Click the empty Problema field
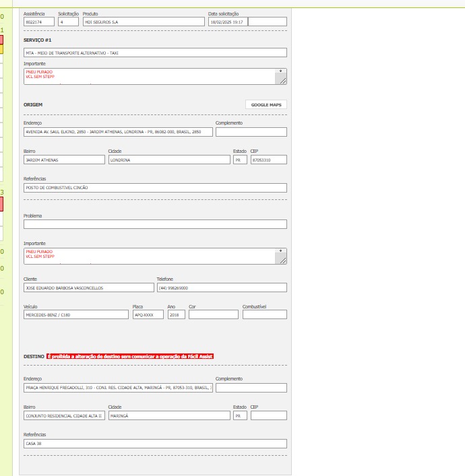The image size is (465, 476). click(154, 224)
